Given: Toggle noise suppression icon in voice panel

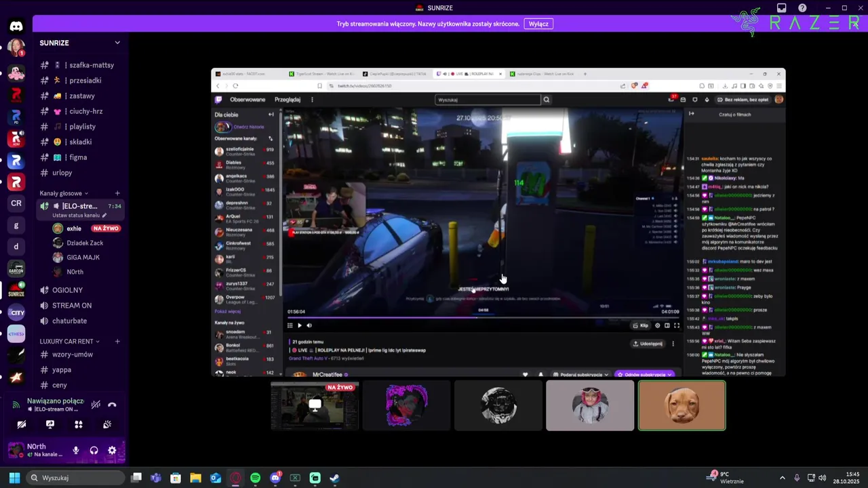Looking at the screenshot, I should (x=96, y=405).
